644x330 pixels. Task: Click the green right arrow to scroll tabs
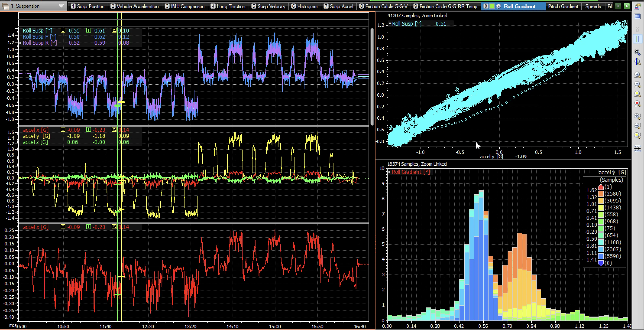(626, 6)
